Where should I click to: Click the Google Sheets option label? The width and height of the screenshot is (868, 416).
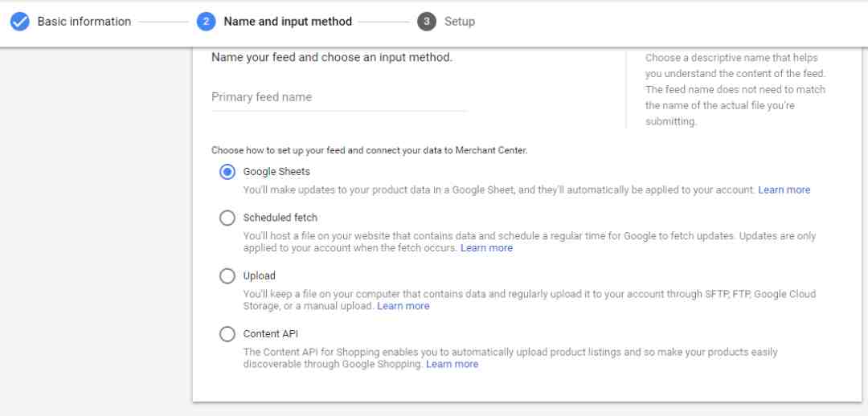[276, 172]
